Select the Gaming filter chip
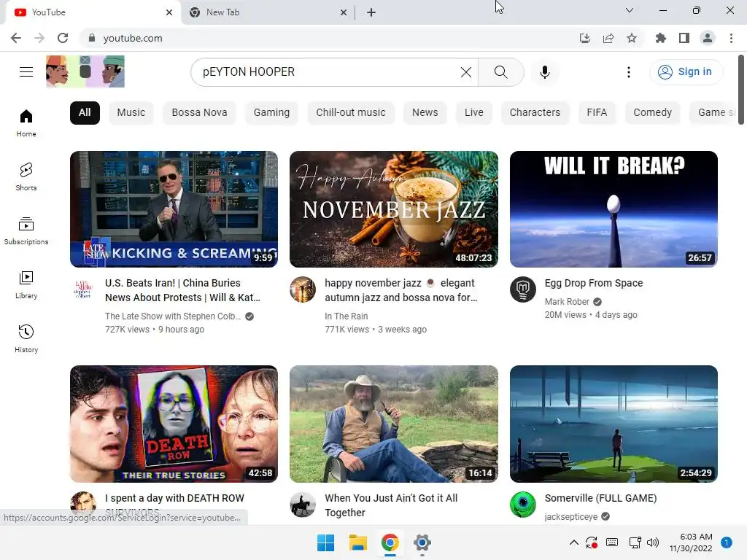Viewport: 747px width, 560px height. (271, 112)
